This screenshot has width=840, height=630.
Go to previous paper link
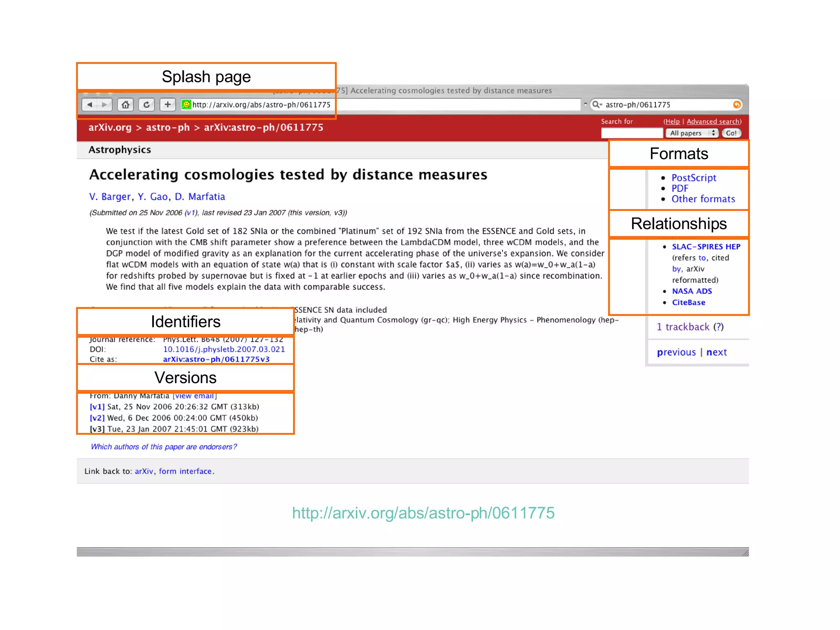(676, 352)
